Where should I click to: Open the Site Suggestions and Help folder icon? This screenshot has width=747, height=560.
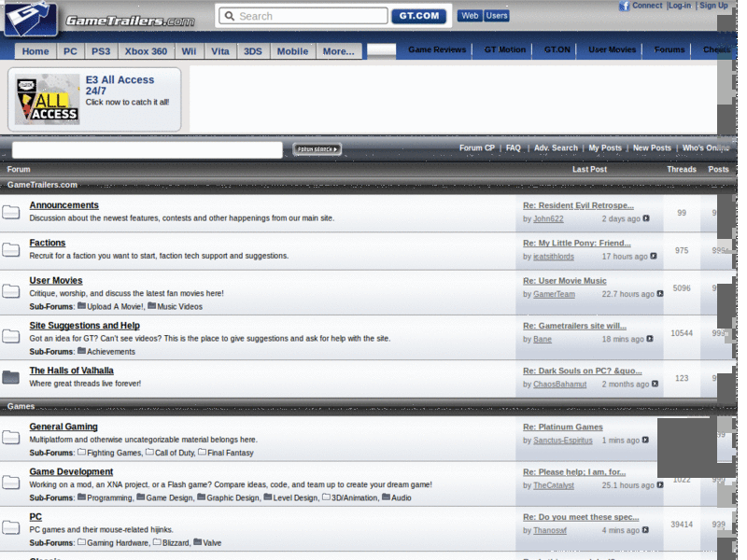pyautogui.click(x=10, y=336)
